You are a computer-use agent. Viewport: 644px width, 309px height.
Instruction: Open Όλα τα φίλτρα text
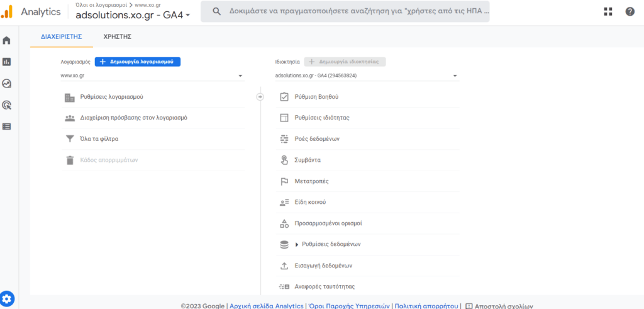[99, 139]
